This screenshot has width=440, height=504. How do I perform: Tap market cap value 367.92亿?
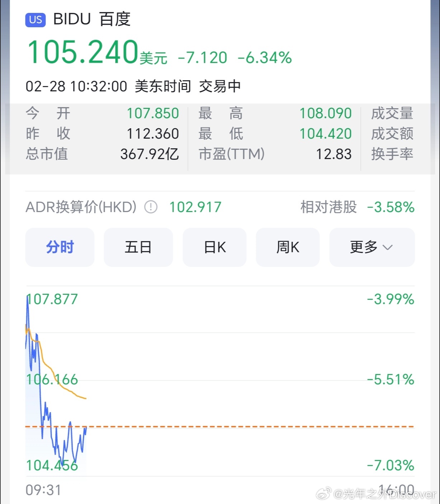(150, 154)
